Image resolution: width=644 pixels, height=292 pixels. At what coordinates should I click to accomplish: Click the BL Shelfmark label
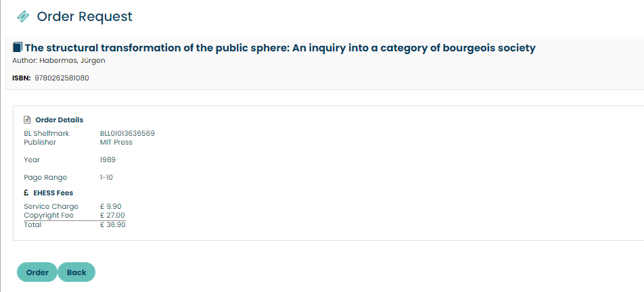tap(47, 133)
